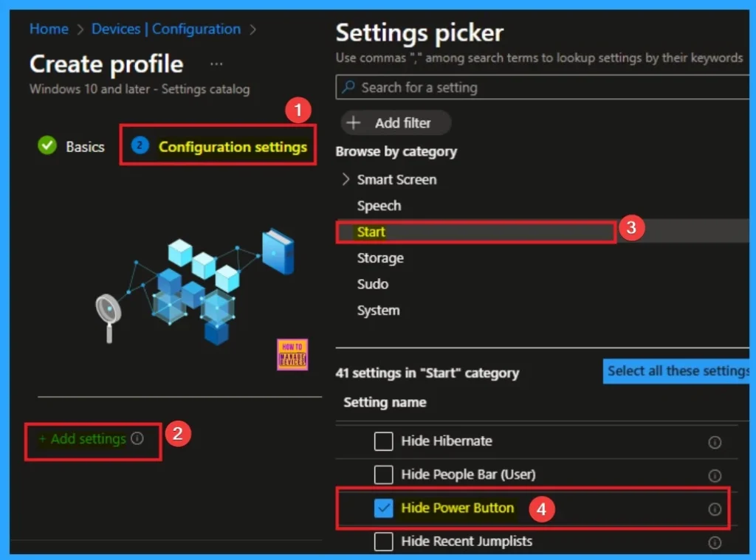This screenshot has width=756, height=560.
Task: Click the Setting name column header
Action: pos(385,402)
